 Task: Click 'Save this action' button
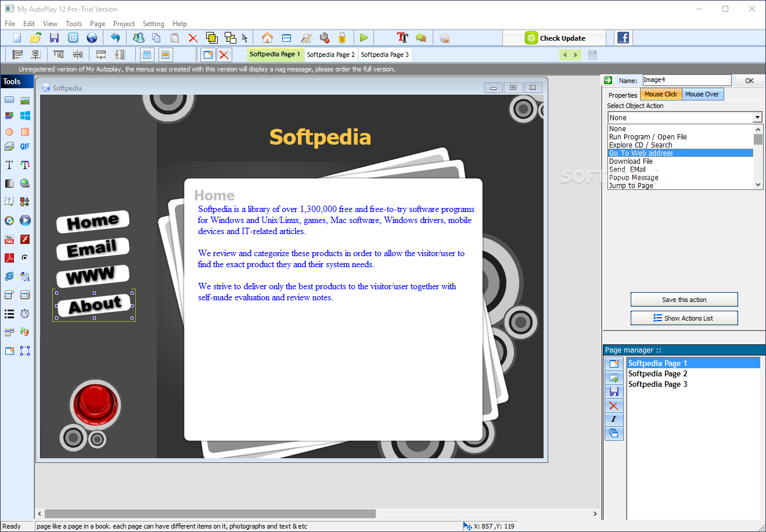684,300
